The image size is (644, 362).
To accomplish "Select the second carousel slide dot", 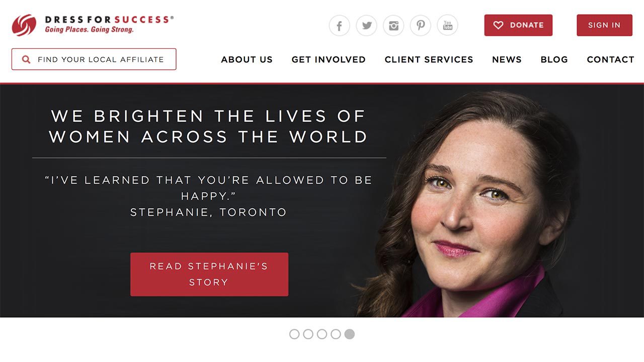I will [308, 334].
